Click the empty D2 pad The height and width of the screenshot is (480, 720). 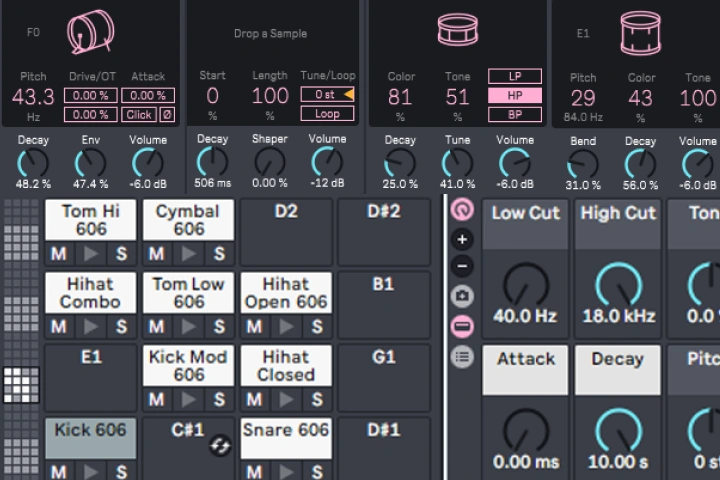click(286, 232)
